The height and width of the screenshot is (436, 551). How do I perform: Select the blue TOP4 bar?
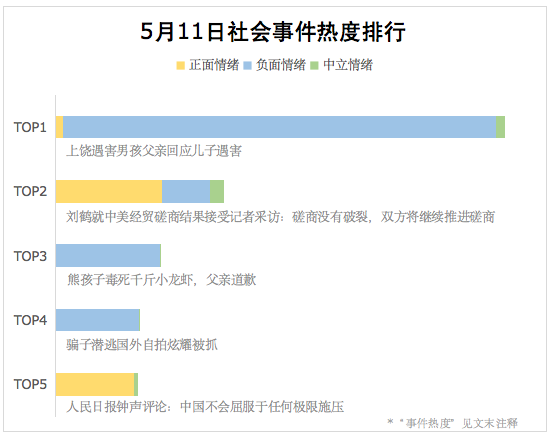(x=97, y=320)
